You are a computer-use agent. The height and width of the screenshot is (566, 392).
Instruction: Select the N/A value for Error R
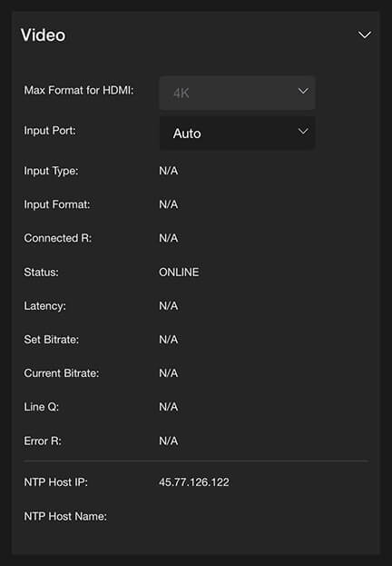pyautogui.click(x=169, y=442)
